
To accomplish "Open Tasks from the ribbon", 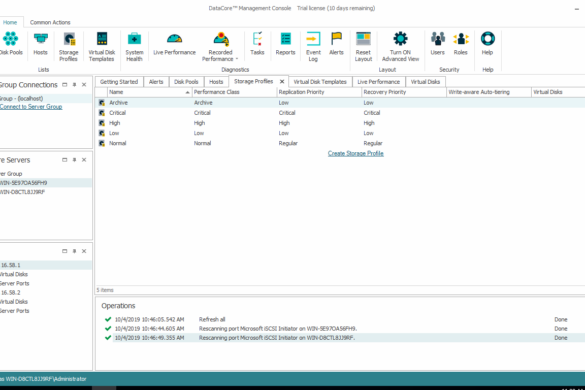I will pos(257,43).
